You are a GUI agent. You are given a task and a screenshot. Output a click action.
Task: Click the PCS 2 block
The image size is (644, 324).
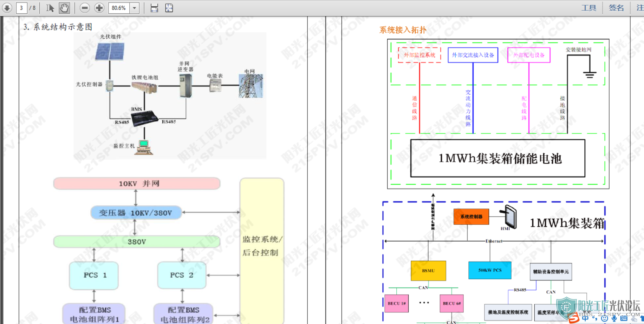(x=182, y=275)
